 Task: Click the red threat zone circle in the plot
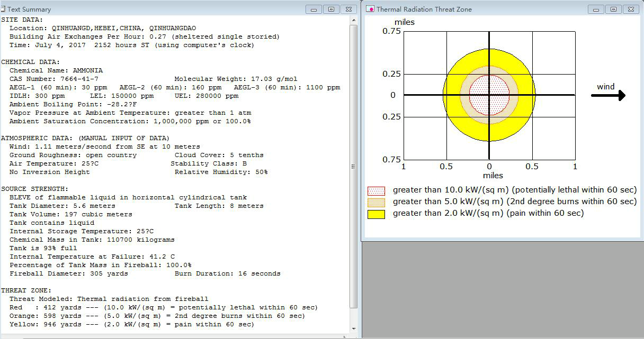pos(489,95)
